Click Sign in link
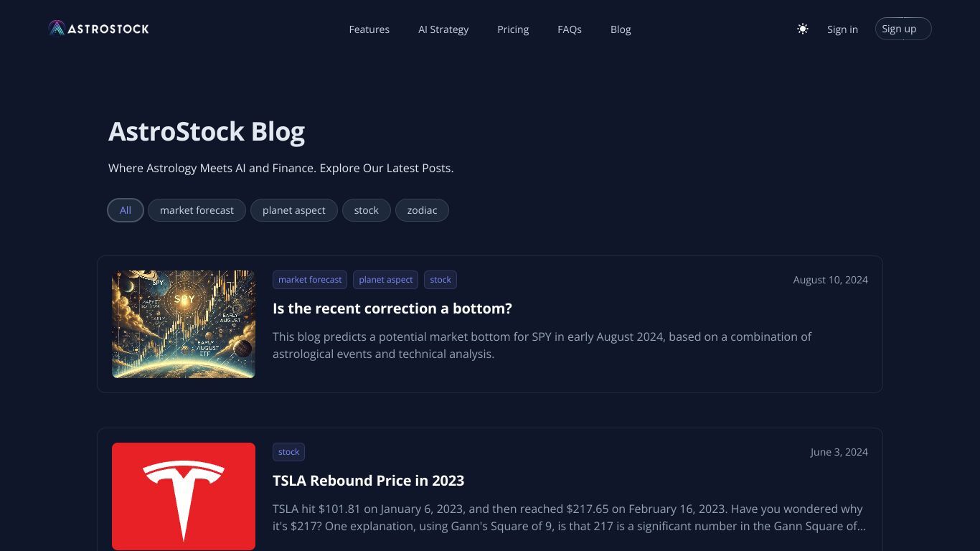980x551 pixels. tap(842, 29)
